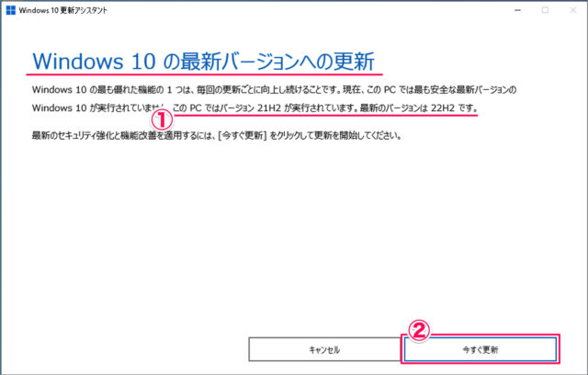Click the sentence beginning 最新のセキュリティ強化と機能改善
Viewport: 588px width, 375px height.
pyautogui.click(x=217, y=135)
